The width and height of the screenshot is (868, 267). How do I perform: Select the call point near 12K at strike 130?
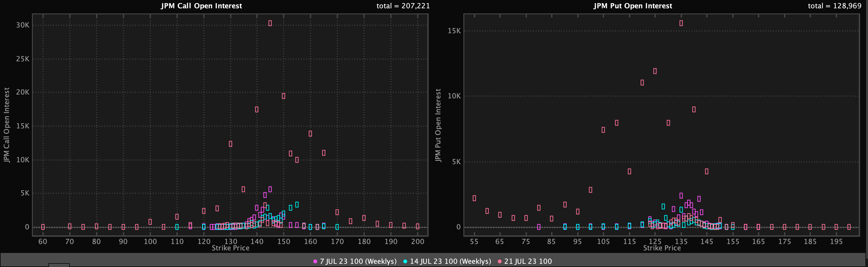[230, 144]
